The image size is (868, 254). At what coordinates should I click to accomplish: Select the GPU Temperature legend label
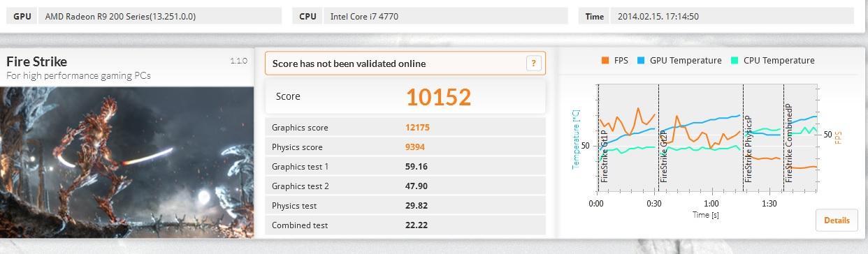click(x=686, y=61)
